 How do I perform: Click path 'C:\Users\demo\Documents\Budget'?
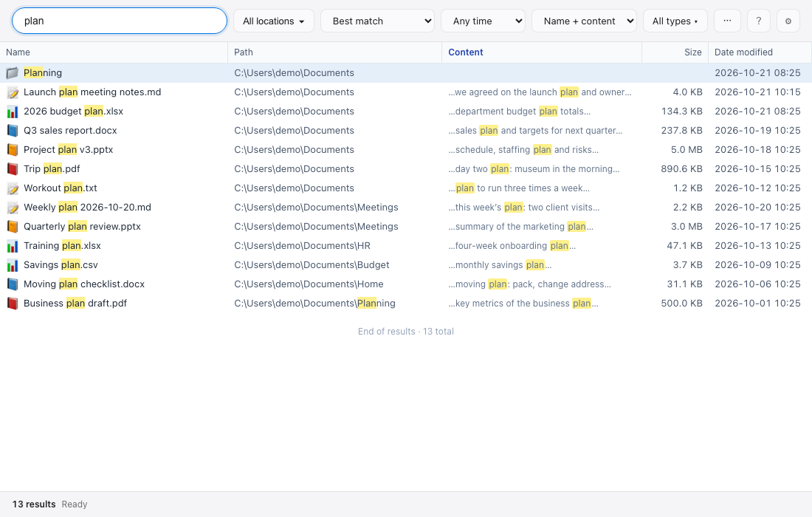tap(312, 264)
